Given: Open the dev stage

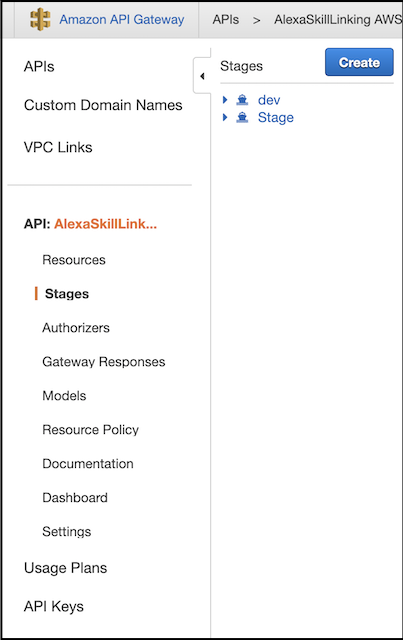Looking at the screenshot, I should pos(269,100).
